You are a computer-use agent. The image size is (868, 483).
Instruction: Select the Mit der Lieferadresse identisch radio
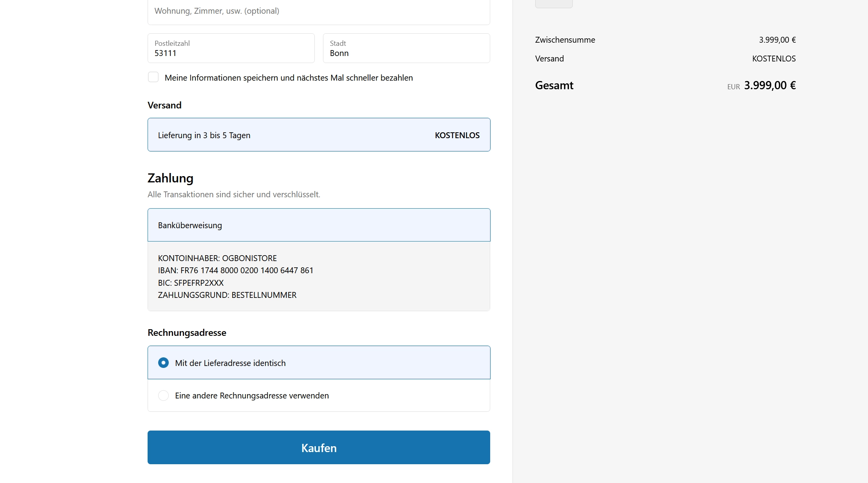click(x=164, y=363)
